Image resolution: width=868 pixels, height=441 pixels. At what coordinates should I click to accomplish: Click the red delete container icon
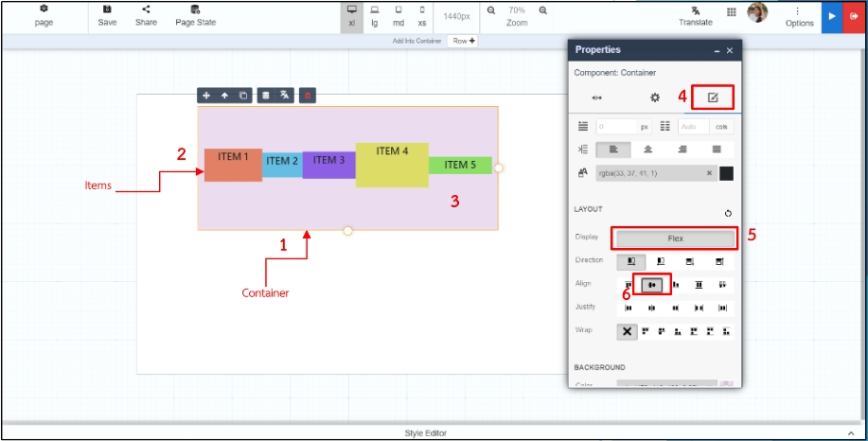coord(308,96)
